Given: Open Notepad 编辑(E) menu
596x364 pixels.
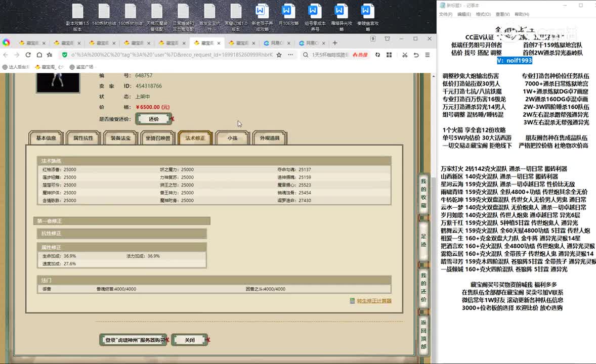Looking at the screenshot, I should pos(464,15).
